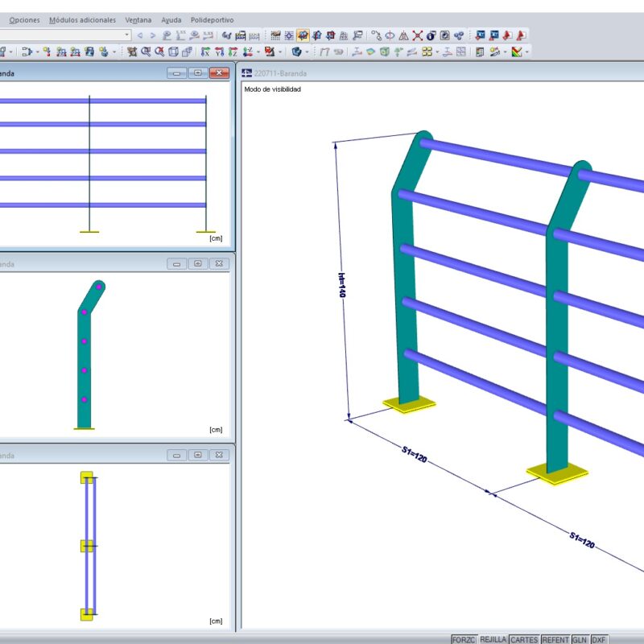This screenshot has width=644, height=644.
Task: Open dropdown next to axis orientation icon
Action: (258, 52)
